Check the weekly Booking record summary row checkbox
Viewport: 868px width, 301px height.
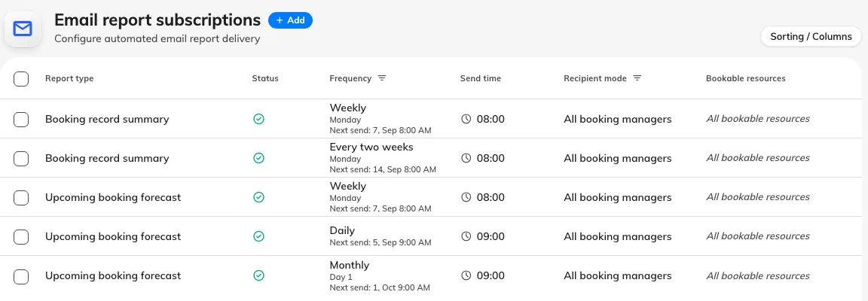(x=21, y=119)
